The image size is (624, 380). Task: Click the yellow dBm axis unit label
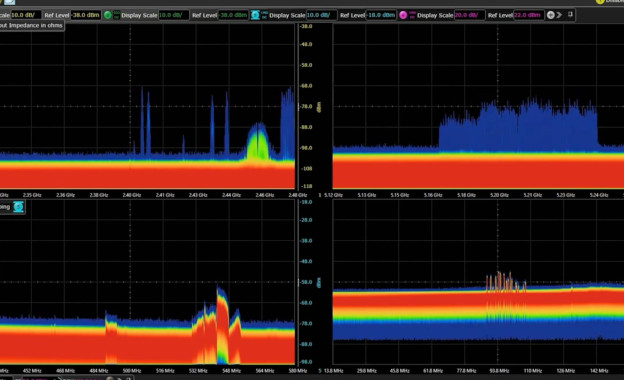click(x=319, y=107)
